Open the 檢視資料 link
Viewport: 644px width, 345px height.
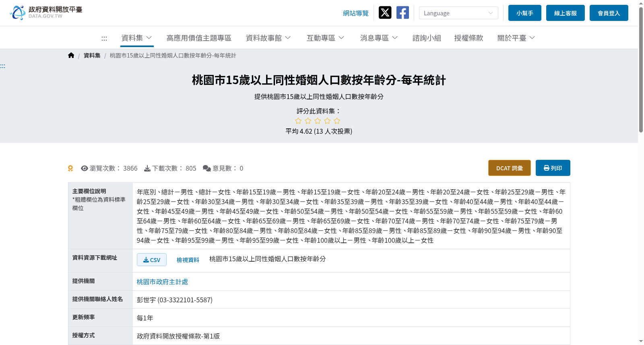(x=188, y=260)
